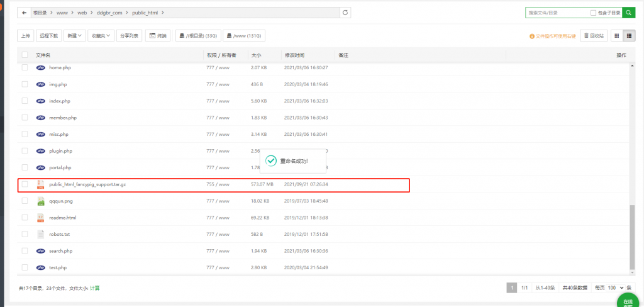This screenshot has height=307, width=644.
Task: Open the recycle bin (回收站)
Action: tap(594, 36)
